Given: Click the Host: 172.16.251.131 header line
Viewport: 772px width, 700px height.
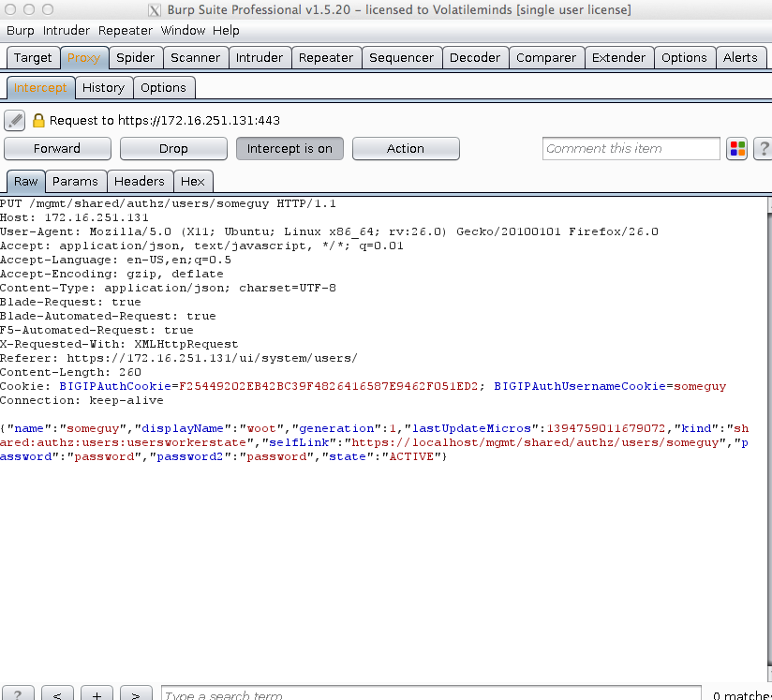Looking at the screenshot, I should (74, 217).
